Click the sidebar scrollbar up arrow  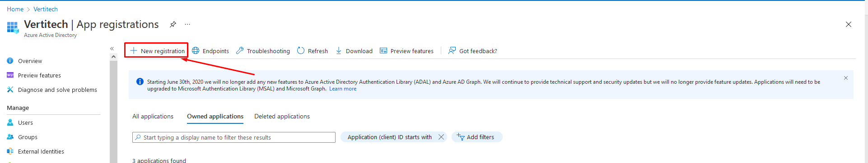point(113,57)
